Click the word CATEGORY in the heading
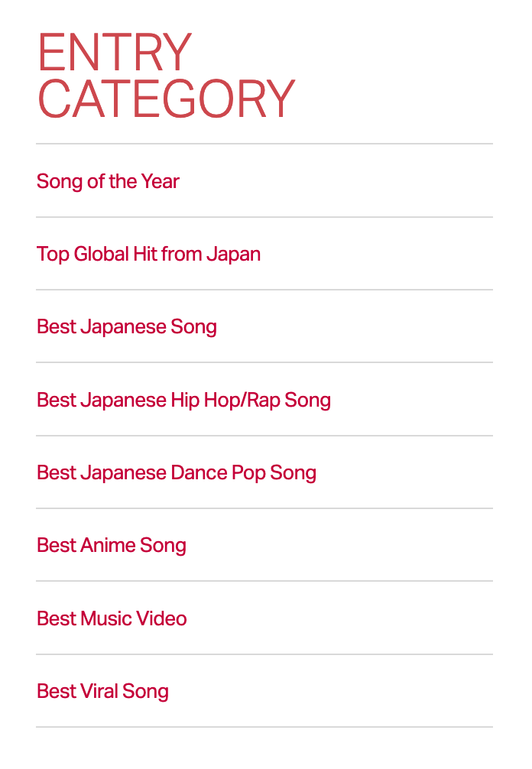 coord(166,99)
